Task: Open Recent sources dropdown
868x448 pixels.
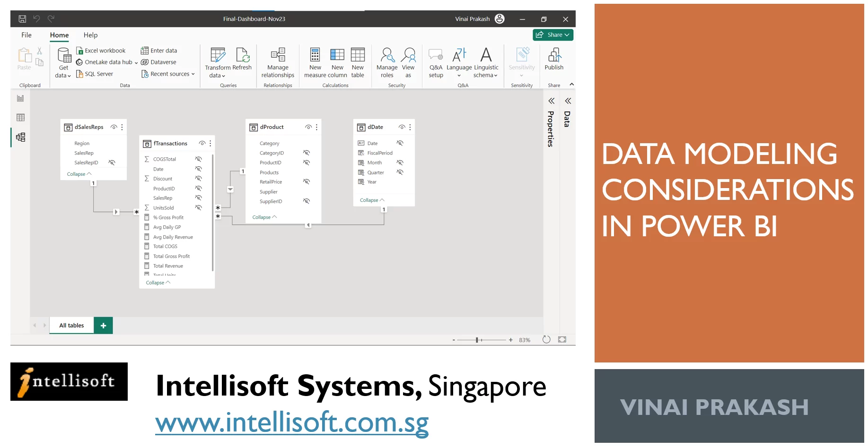Action: coord(168,74)
